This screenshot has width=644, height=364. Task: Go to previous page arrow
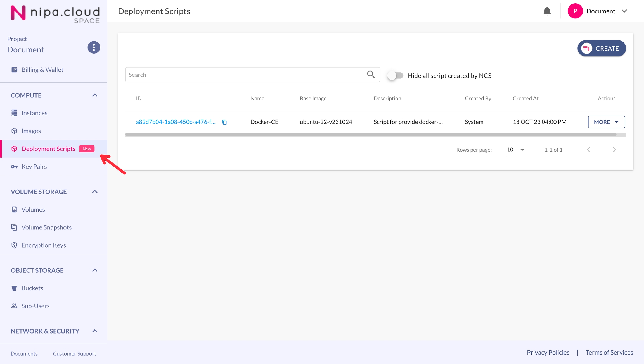588,150
